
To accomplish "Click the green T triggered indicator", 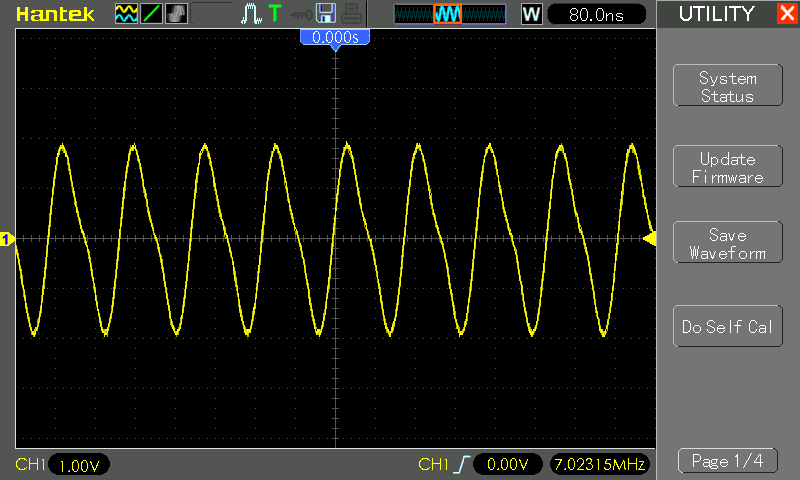I will pyautogui.click(x=275, y=13).
